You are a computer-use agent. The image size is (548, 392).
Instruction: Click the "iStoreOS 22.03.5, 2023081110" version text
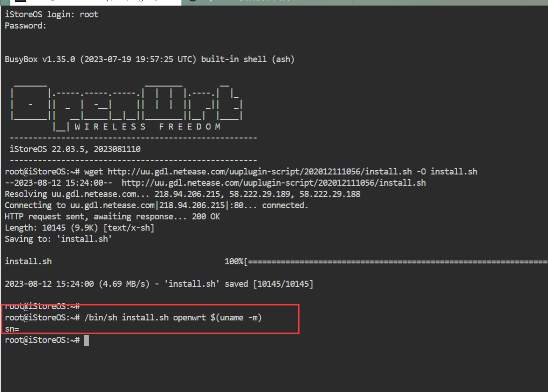(75, 149)
